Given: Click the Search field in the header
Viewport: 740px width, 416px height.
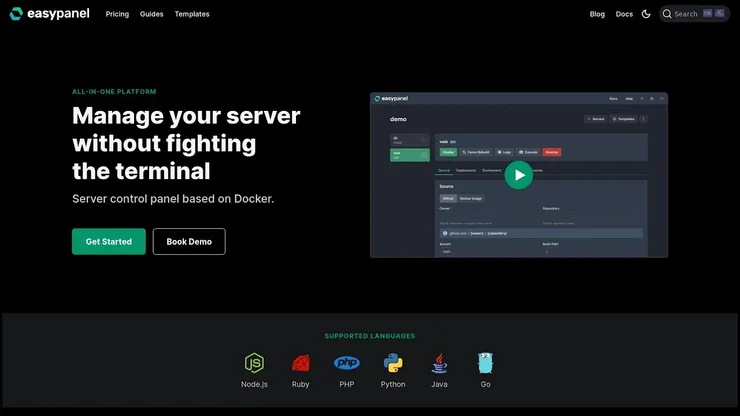Looking at the screenshot, I should click(694, 14).
